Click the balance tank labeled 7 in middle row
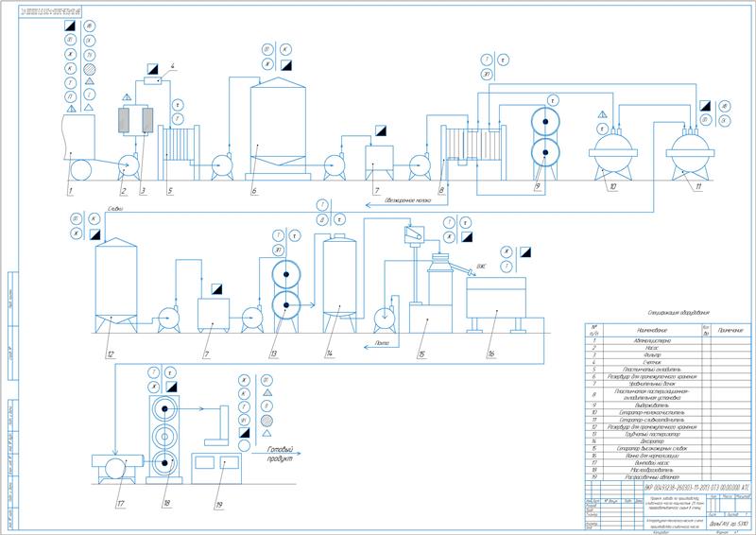Viewport: 756px width, 535px height. coord(214,316)
